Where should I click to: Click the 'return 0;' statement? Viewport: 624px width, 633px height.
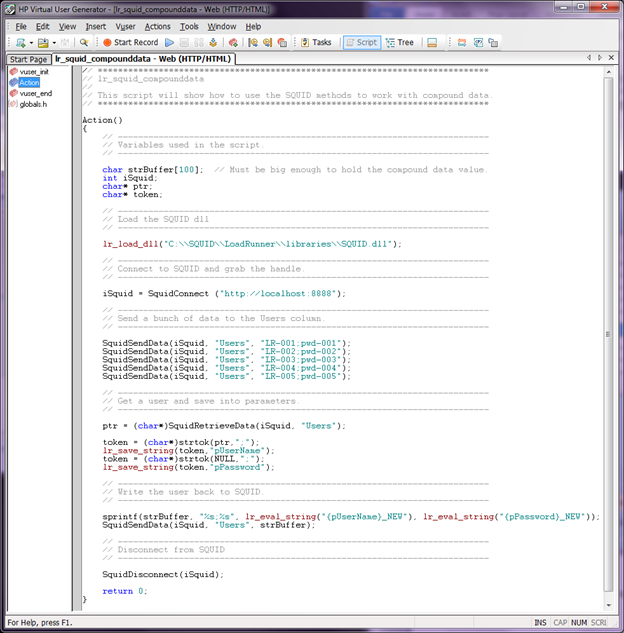(125, 591)
